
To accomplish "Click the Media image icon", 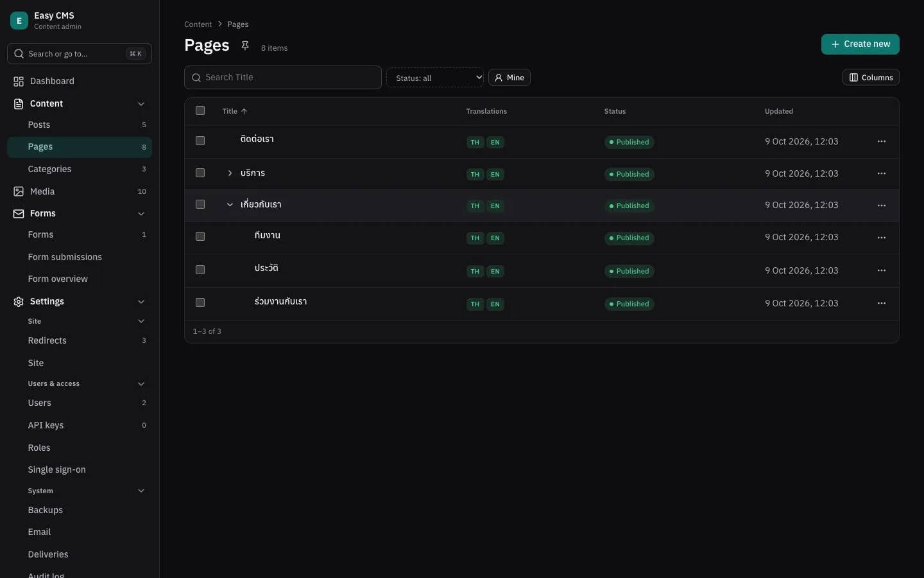I will (x=19, y=191).
